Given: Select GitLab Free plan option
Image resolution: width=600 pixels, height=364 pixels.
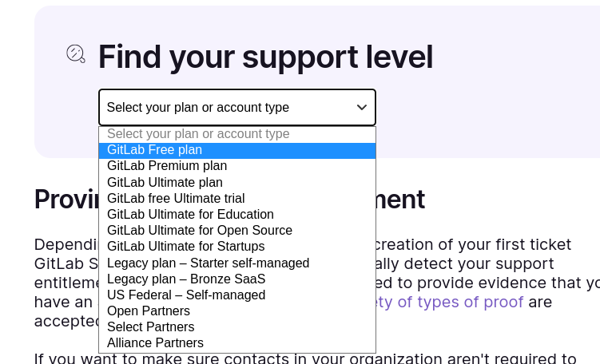Looking at the screenshot, I should pyautogui.click(x=155, y=150).
